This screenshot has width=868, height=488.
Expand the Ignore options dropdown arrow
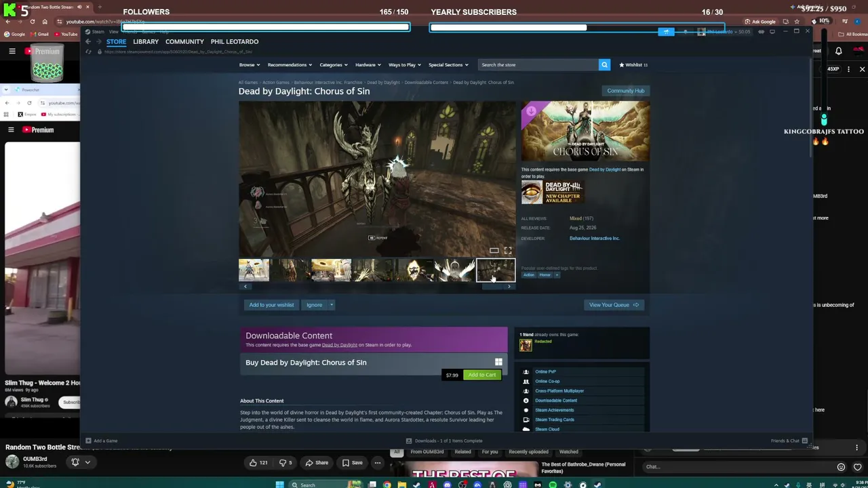click(x=332, y=305)
